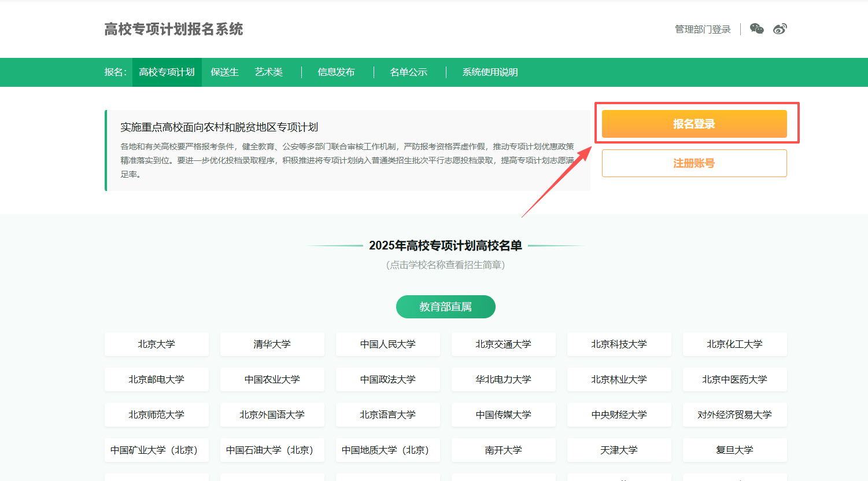Open 清华大学 admissions brochure
Viewport: 868px width, 481px height.
tap(272, 344)
